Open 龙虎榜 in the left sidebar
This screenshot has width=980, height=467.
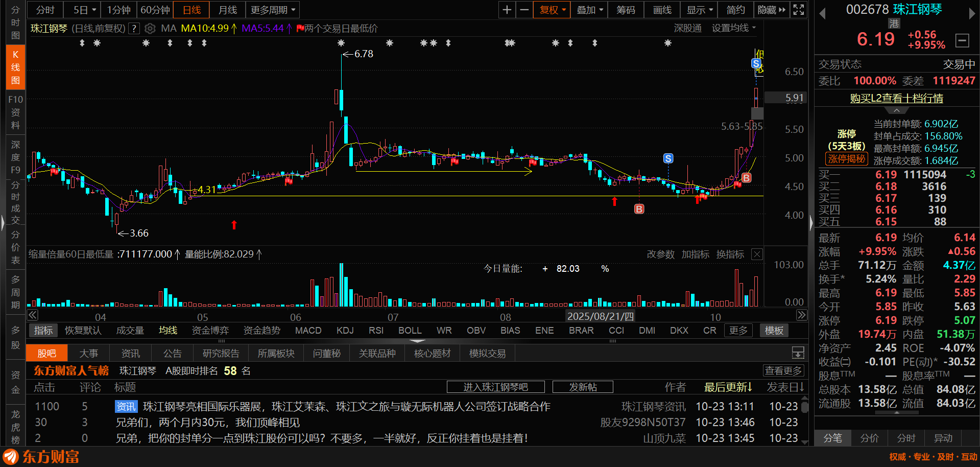tap(15, 427)
